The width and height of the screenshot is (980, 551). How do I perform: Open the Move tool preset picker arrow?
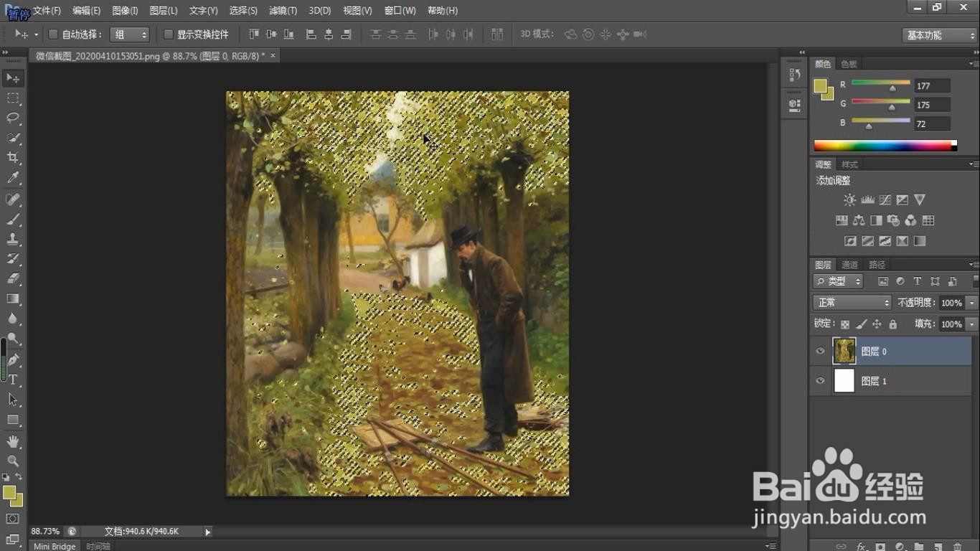[x=36, y=34]
